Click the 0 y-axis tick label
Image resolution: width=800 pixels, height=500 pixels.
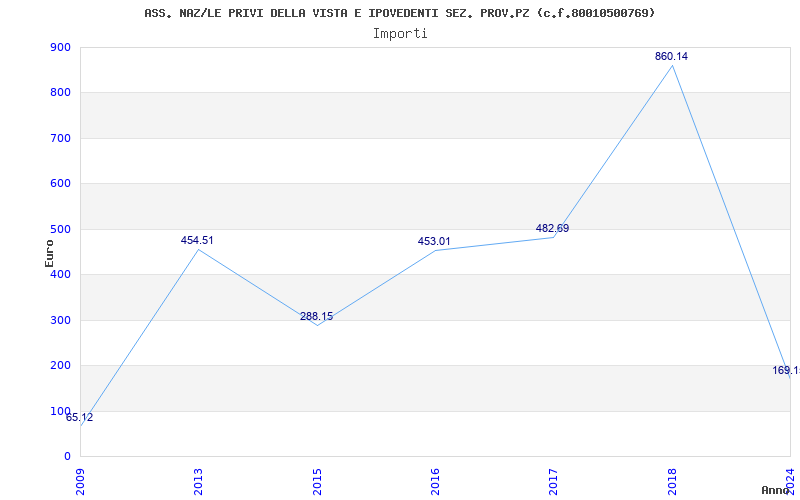click(x=67, y=457)
